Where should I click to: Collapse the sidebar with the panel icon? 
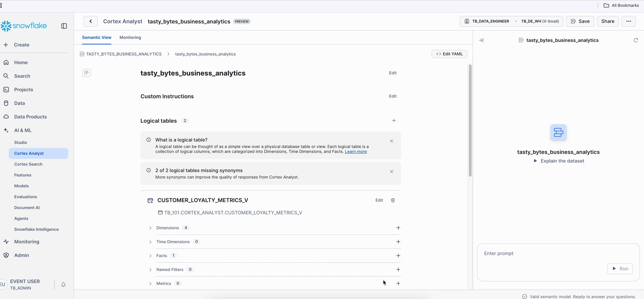pos(64,26)
